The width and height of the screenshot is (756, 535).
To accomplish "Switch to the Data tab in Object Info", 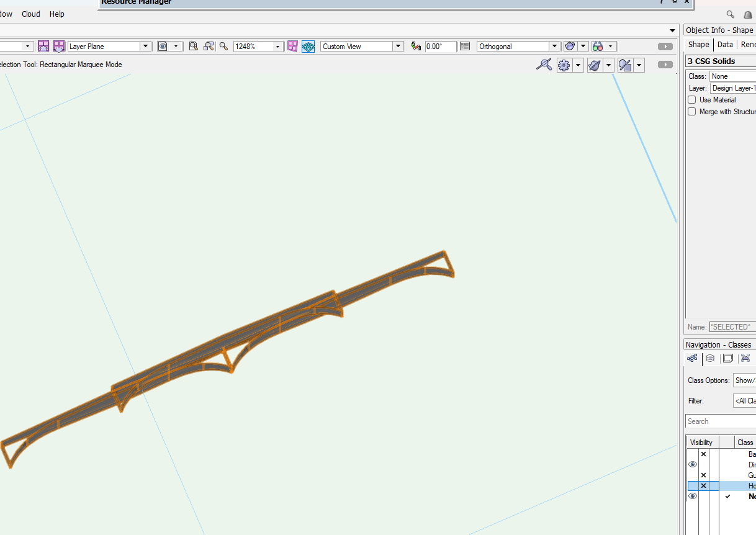I will 725,44.
